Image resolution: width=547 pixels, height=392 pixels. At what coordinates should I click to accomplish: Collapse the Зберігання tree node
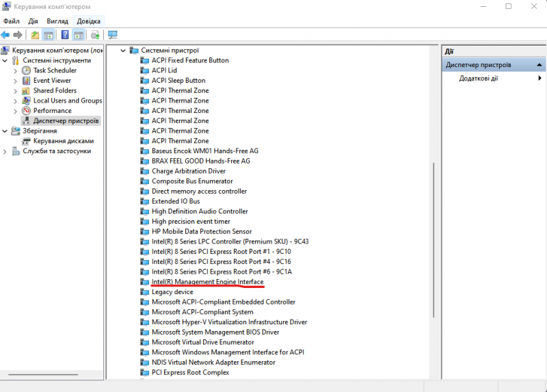[5, 131]
